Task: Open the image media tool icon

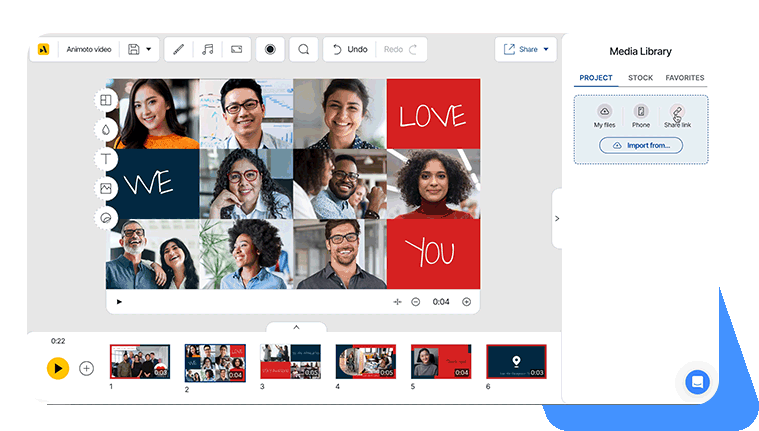Action: pyautogui.click(x=106, y=188)
